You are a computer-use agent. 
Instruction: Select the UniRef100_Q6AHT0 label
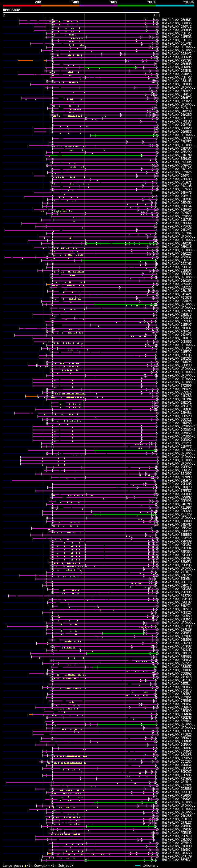(177, 98)
